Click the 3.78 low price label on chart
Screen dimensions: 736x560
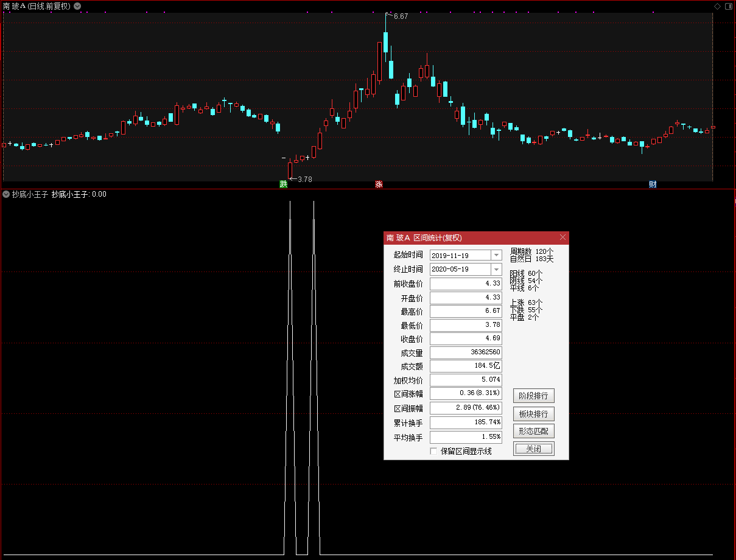click(304, 179)
